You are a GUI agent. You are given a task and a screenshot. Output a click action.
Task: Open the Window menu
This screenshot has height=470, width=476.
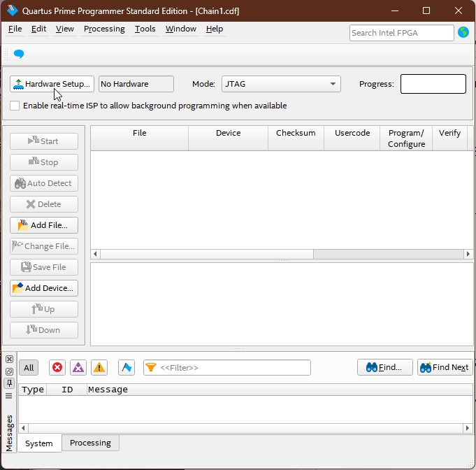[x=181, y=29]
